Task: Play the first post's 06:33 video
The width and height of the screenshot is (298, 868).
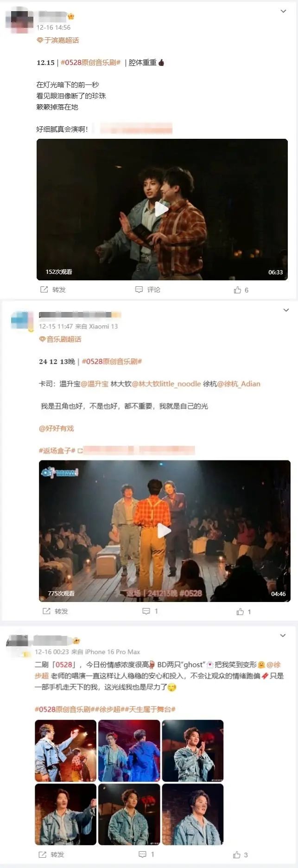Action: (162, 209)
